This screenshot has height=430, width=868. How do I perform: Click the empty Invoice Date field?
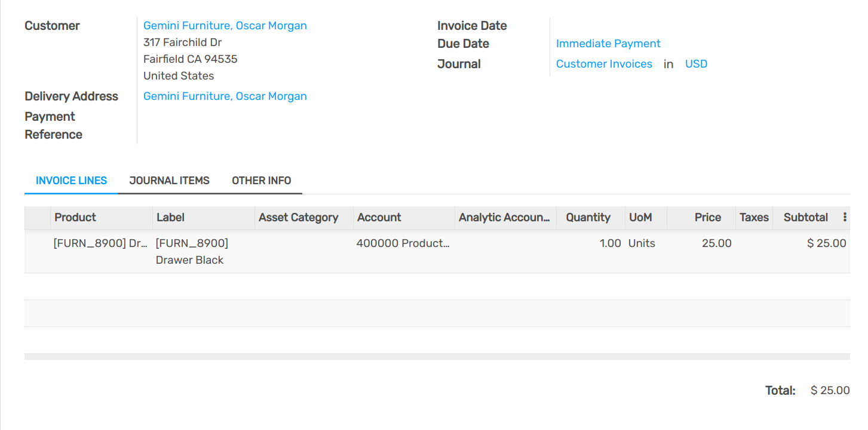click(597, 25)
